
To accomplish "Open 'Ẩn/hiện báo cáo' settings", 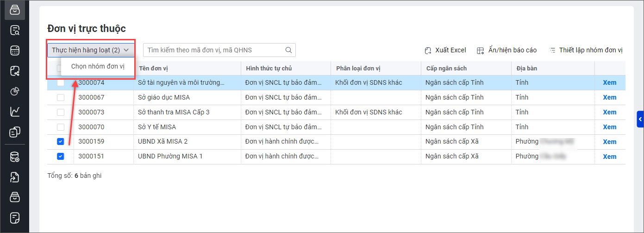I will point(506,50).
